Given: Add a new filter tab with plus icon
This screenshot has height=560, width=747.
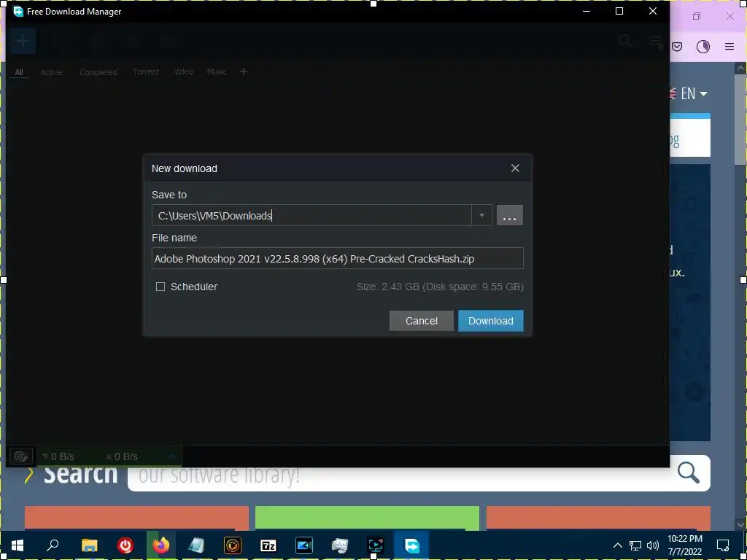Looking at the screenshot, I should coord(244,71).
